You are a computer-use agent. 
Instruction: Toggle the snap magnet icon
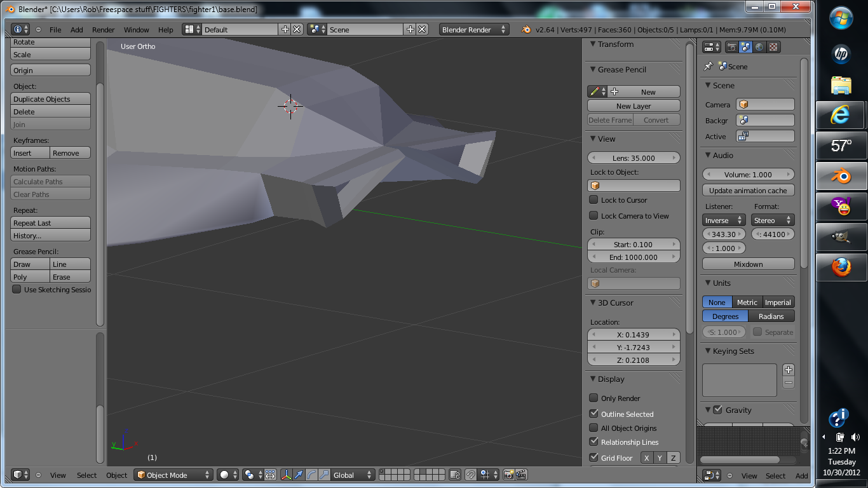click(470, 475)
